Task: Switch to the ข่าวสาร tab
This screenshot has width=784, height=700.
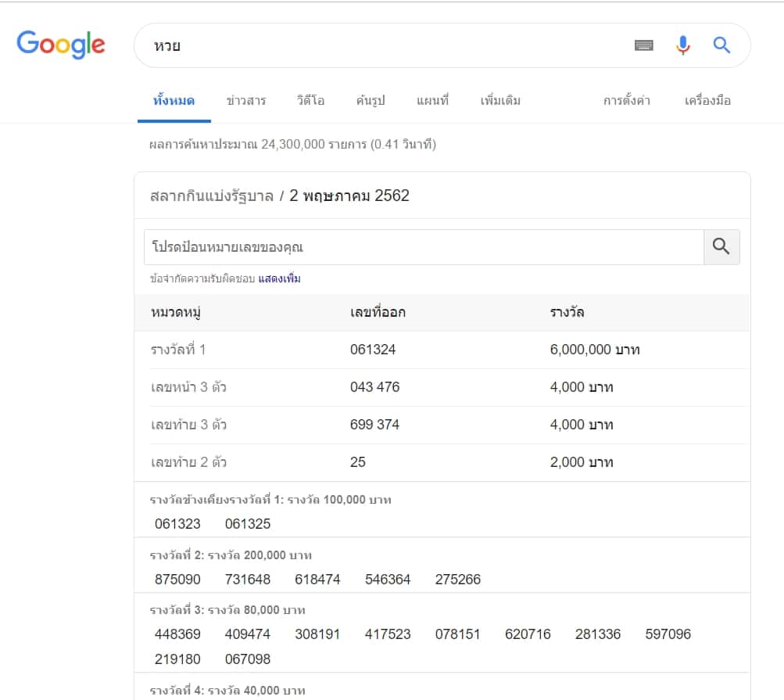Action: pyautogui.click(x=245, y=101)
